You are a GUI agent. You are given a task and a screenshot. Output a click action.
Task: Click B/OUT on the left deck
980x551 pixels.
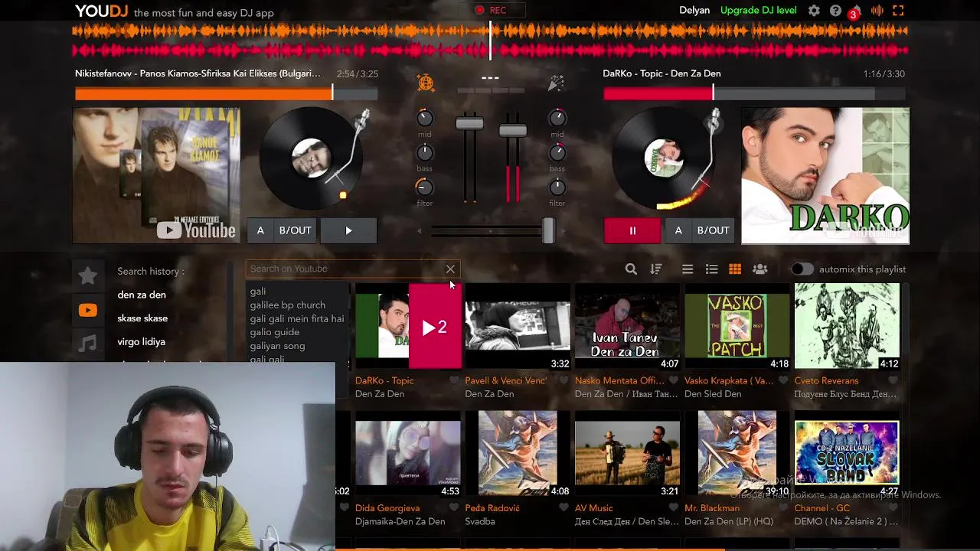296,230
